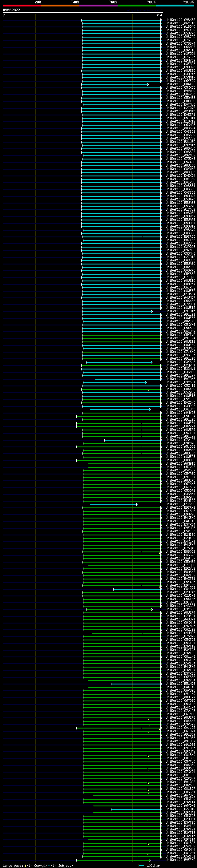The height and width of the screenshot is (868, 197).
Task: Select hit UniRef100_C5XKG5
Action: [x=180, y=88]
